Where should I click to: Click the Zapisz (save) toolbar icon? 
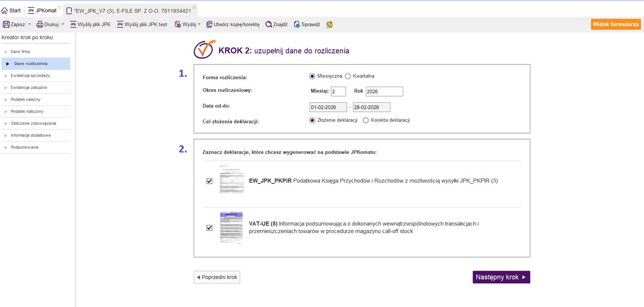7,24
